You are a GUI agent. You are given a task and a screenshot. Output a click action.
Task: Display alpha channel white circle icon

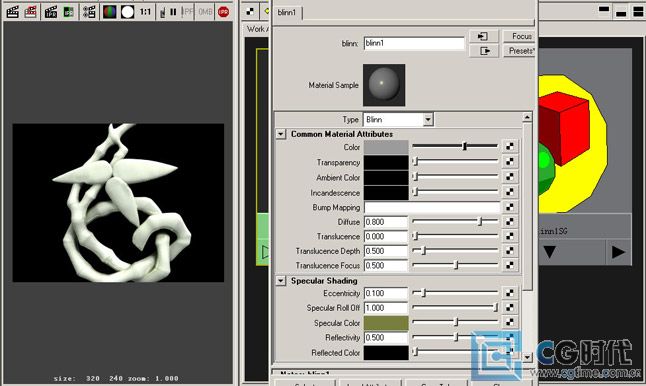[127, 12]
